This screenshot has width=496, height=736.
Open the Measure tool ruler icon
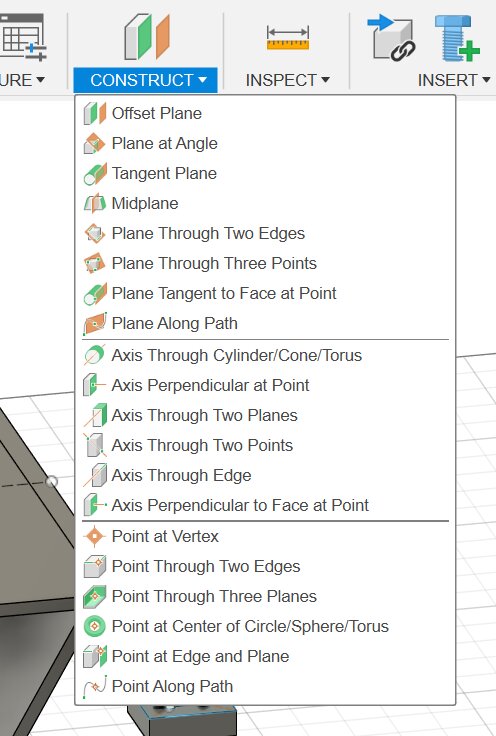288,38
